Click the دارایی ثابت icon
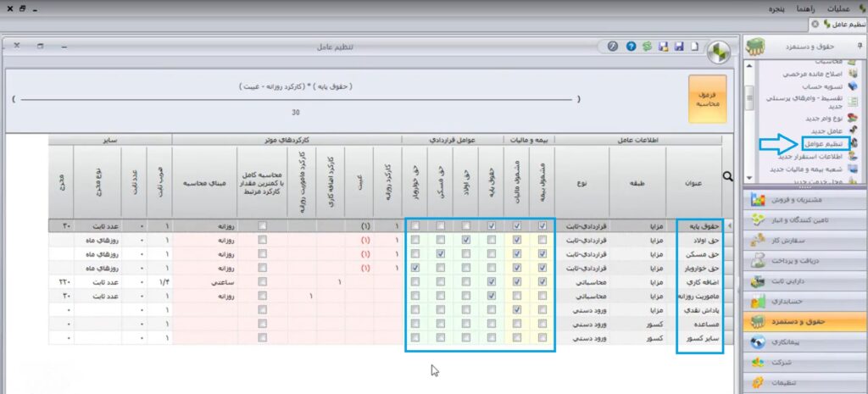 758,281
